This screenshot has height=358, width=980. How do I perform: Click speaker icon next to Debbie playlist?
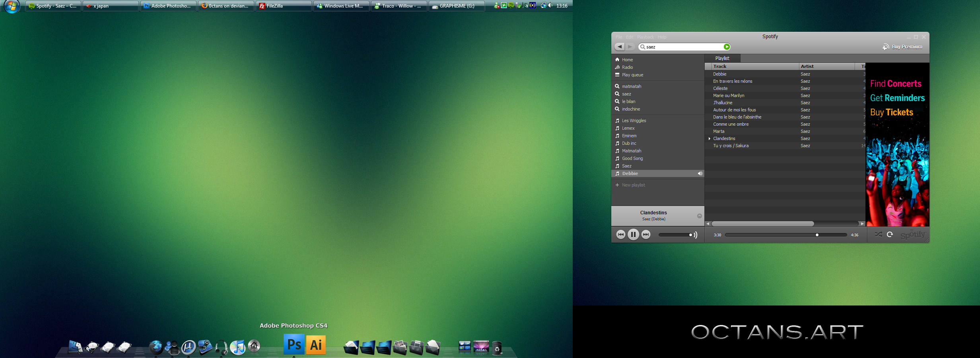[700, 173]
